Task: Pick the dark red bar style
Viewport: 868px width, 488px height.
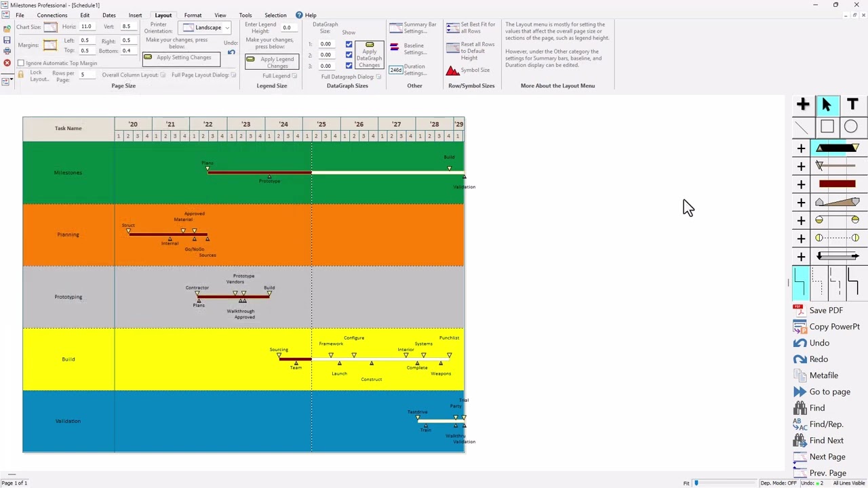Action: coord(837,184)
